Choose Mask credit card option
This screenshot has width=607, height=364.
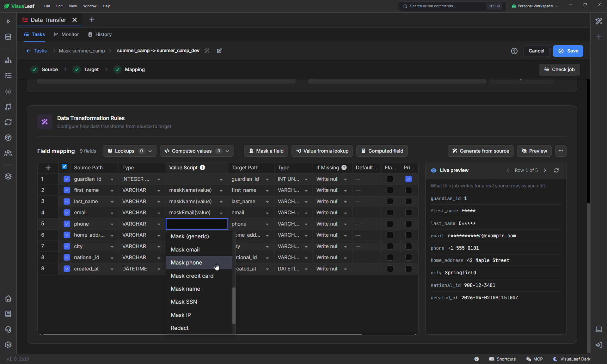coord(199,276)
